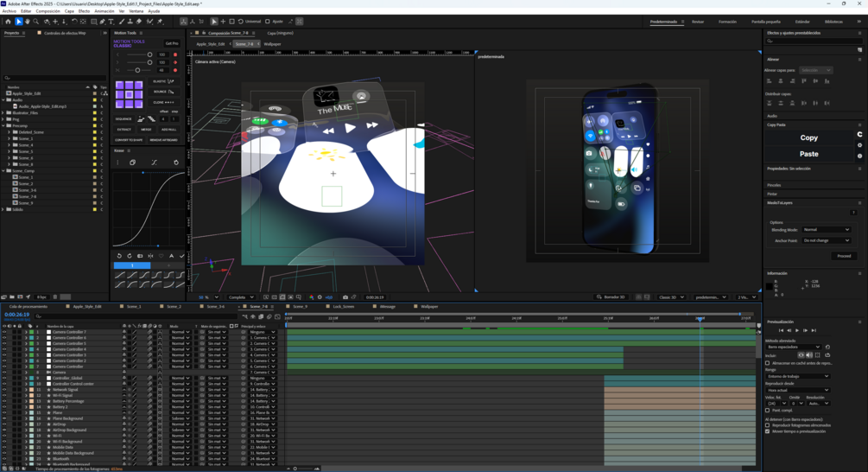Click the reset shortcut icon beside Barra espaciadora
This screenshot has width=868, height=472.
point(827,347)
